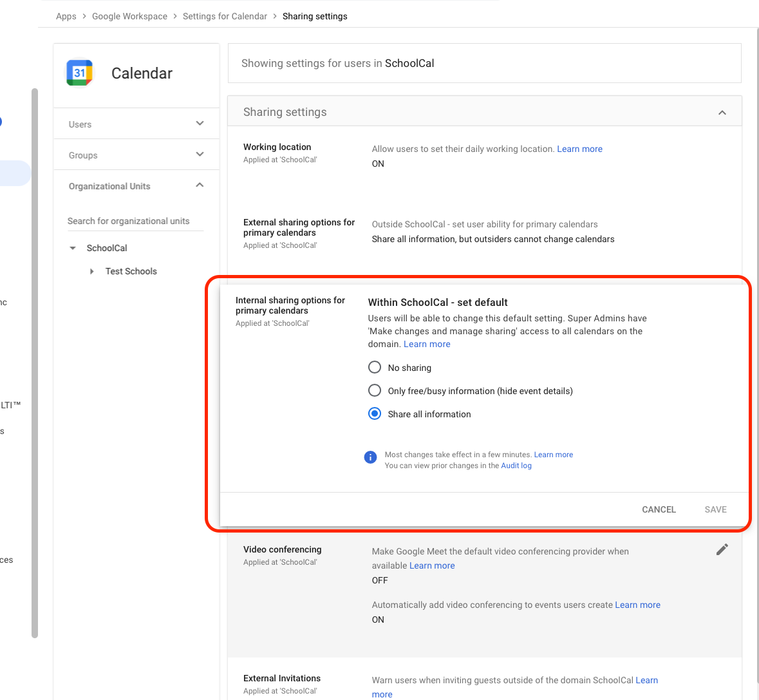Click the SAVE button
This screenshot has height=700, width=759.
715,509
